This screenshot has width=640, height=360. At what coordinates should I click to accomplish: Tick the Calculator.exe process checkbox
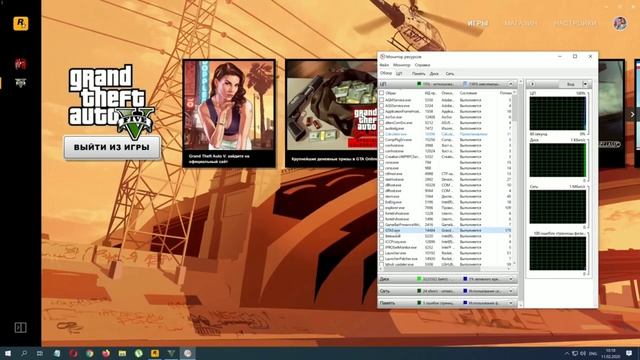[382, 134]
